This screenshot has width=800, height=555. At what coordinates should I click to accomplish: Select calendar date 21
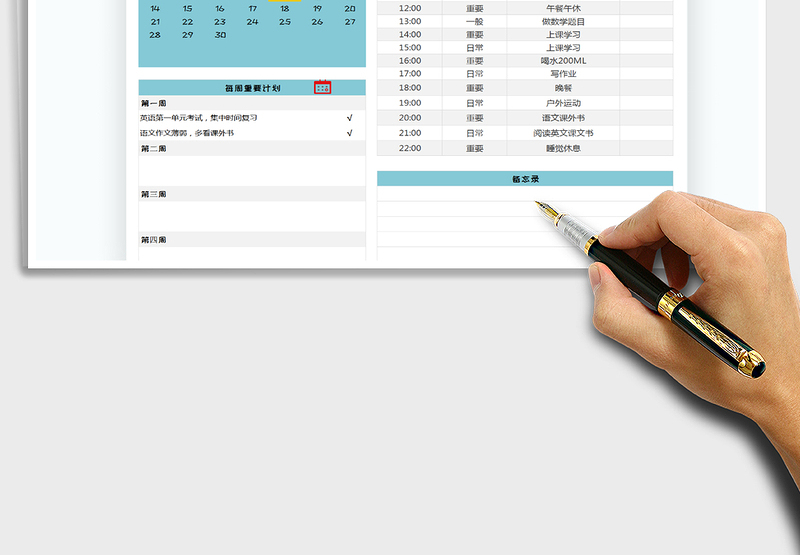click(155, 22)
